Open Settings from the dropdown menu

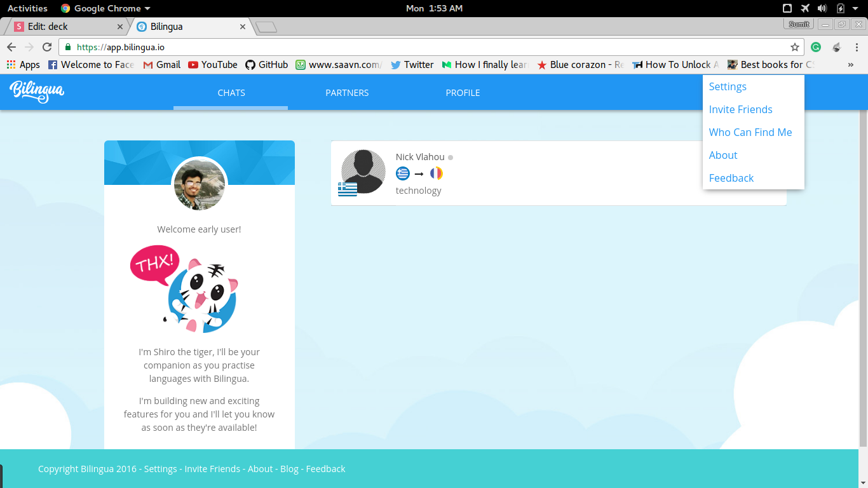pos(728,86)
